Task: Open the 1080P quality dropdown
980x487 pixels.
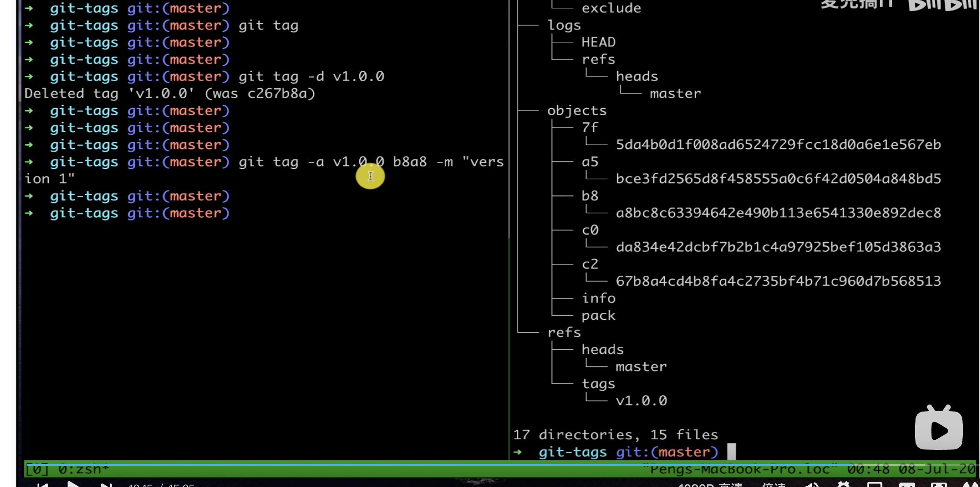Action: click(x=710, y=485)
